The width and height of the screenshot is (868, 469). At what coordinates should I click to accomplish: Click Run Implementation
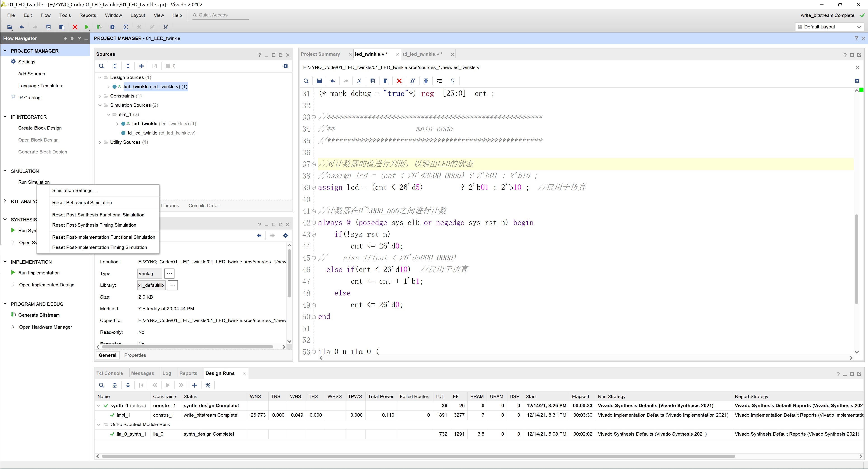tap(39, 273)
